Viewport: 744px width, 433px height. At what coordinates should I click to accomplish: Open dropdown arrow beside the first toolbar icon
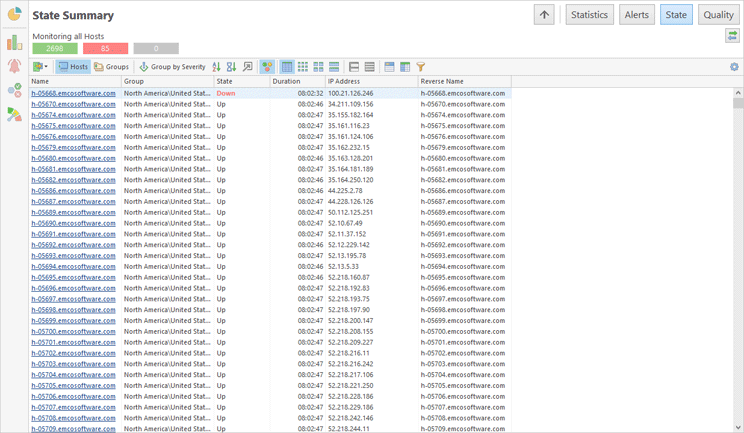tap(47, 67)
